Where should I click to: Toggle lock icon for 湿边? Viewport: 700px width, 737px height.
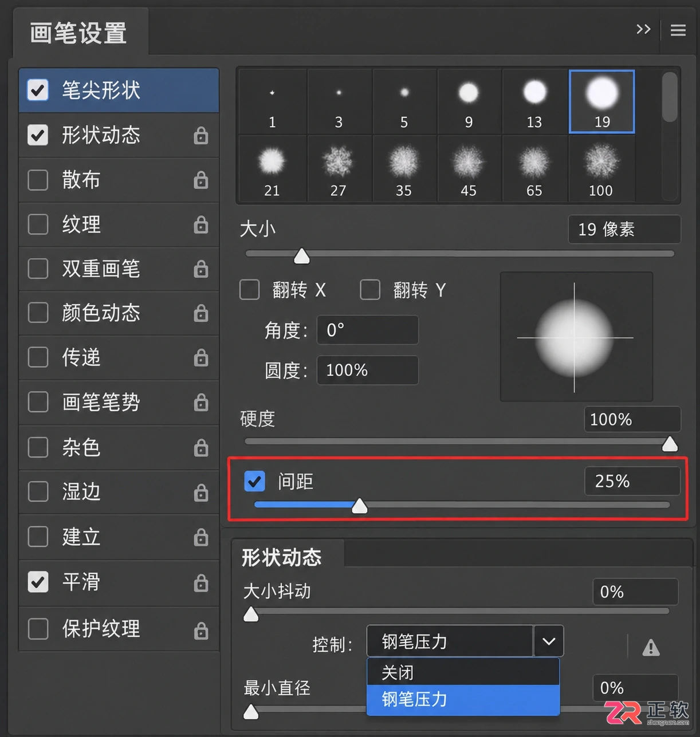pyautogui.click(x=201, y=492)
